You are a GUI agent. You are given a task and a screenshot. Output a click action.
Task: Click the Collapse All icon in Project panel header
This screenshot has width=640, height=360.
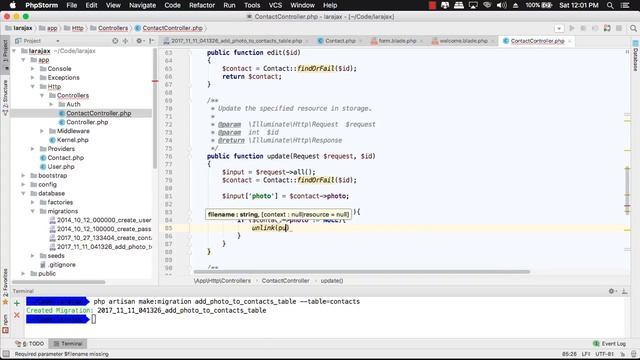[x=126, y=41]
